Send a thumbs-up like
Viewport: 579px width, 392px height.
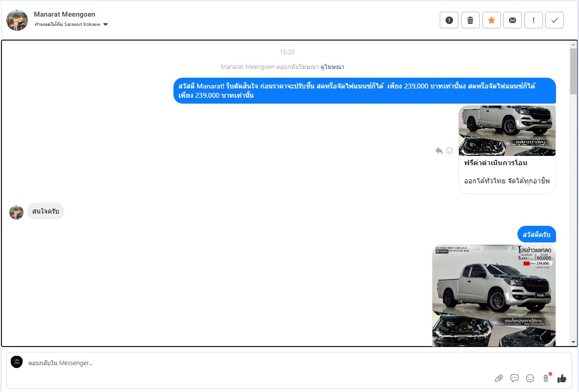561,378
